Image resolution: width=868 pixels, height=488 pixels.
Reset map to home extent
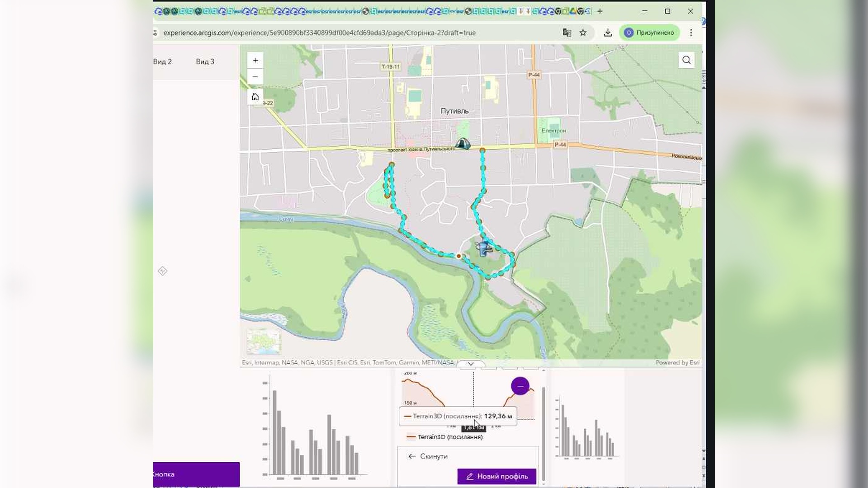click(x=255, y=97)
